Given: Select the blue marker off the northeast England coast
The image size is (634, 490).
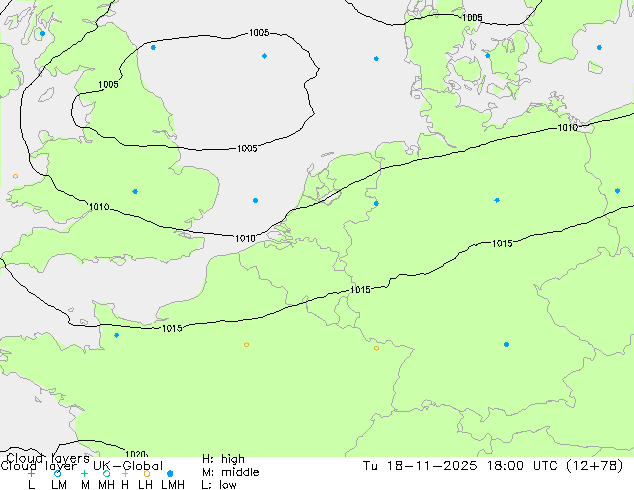Looking at the screenshot, I should (153, 48).
